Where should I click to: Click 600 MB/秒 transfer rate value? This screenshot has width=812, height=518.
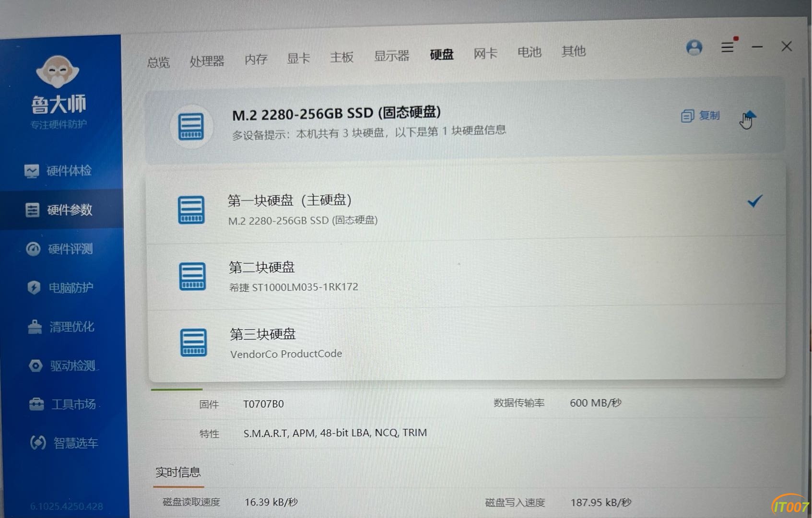pos(596,403)
